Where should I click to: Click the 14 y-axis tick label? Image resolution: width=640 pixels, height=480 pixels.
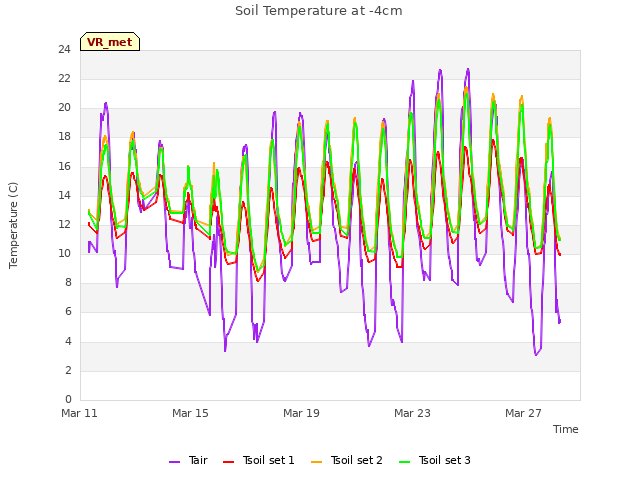point(64,196)
